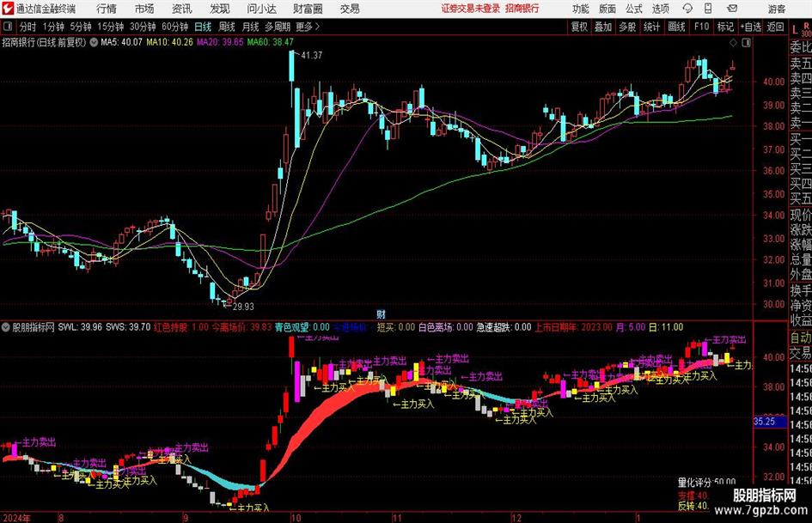The height and width of the screenshot is (523, 812).
Task: Open the 交易 menu
Action: point(350,9)
